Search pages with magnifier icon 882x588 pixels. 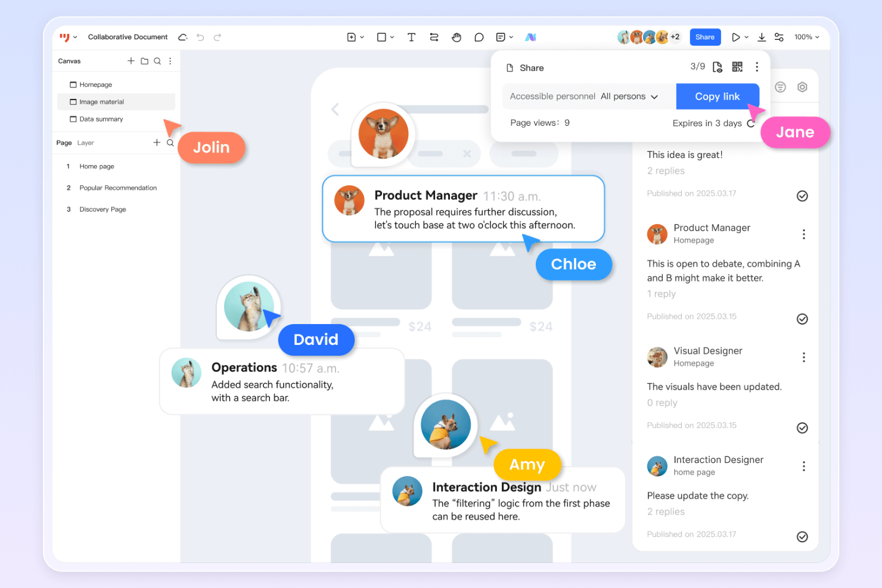coord(170,143)
